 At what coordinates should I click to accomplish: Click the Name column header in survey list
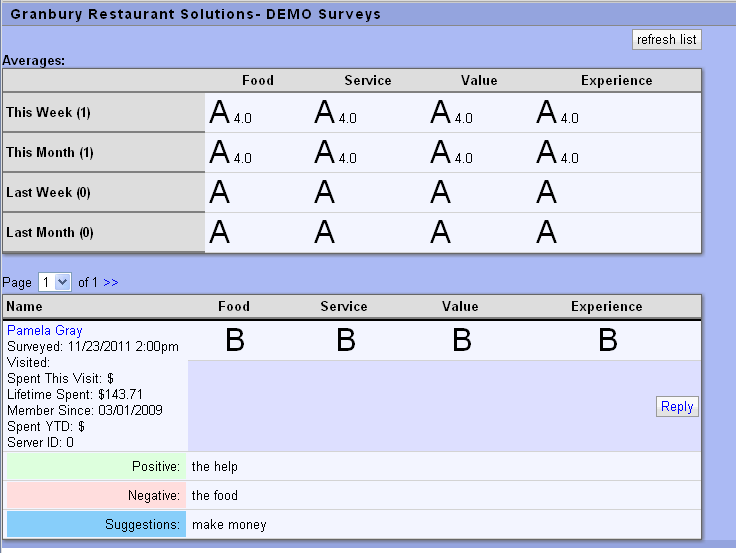click(24, 306)
